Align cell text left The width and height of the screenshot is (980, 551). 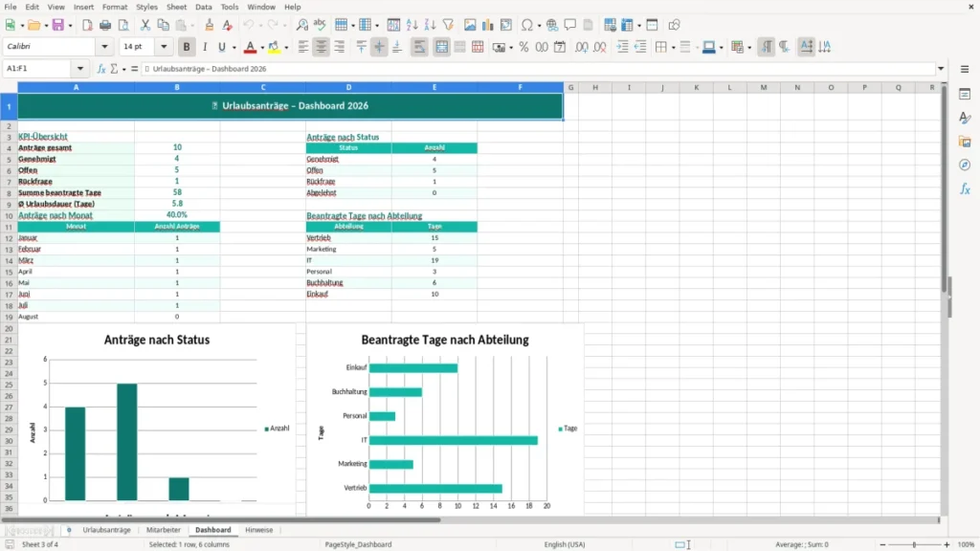pos(303,47)
